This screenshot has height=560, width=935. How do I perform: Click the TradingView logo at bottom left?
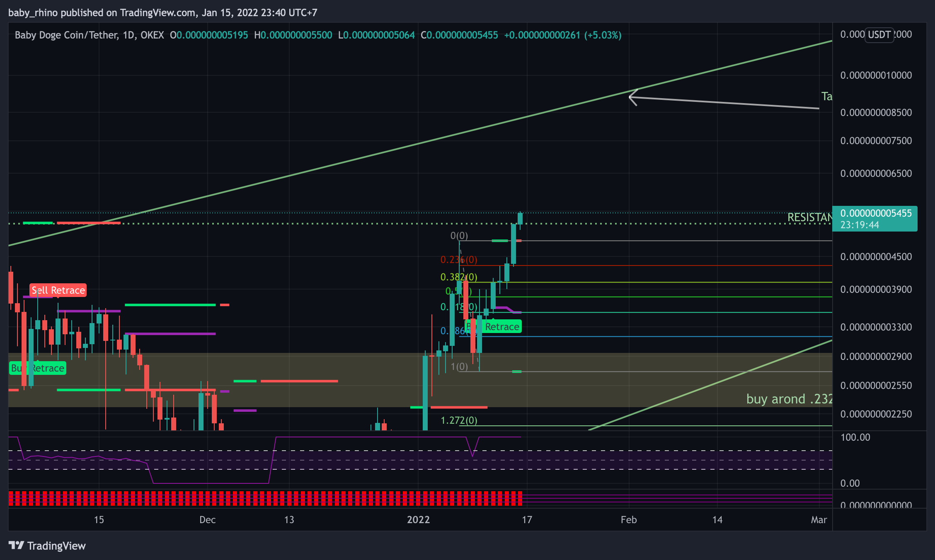47,546
